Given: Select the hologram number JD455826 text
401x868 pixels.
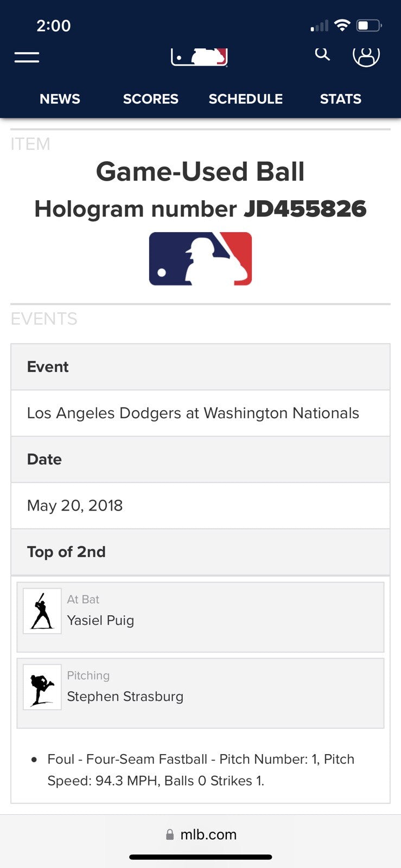Looking at the screenshot, I should pos(305,209).
